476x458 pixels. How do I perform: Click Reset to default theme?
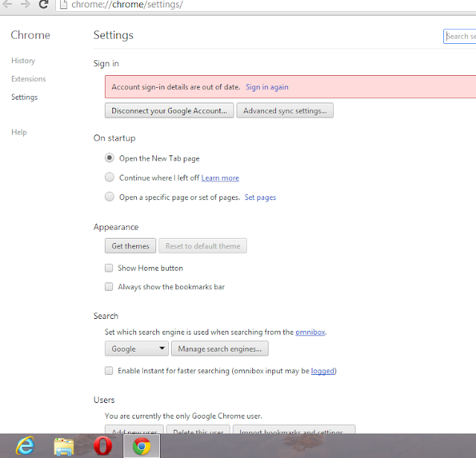pyautogui.click(x=203, y=246)
